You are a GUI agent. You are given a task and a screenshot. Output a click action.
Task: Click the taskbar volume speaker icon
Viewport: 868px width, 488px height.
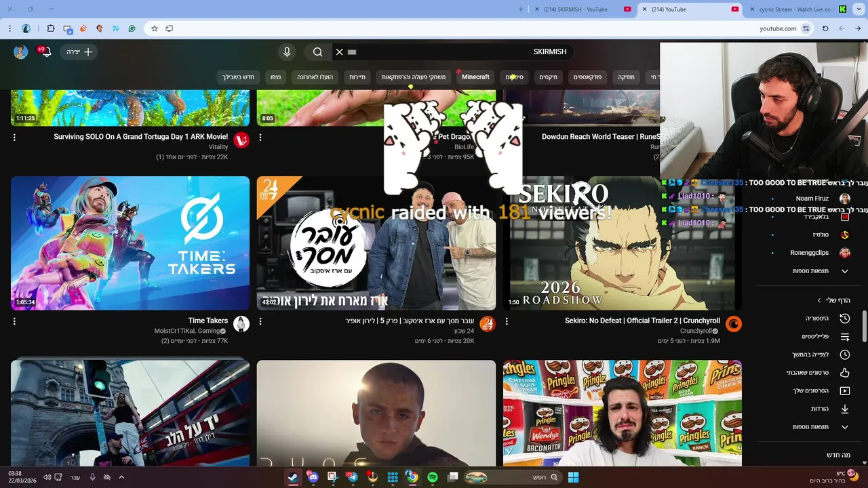click(x=47, y=477)
